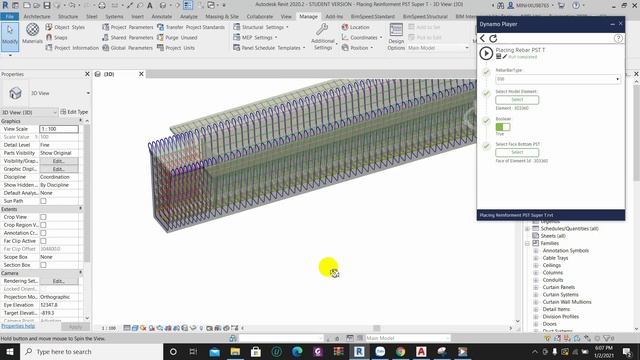The width and height of the screenshot is (640, 360).
Task: Toggle Annotation Crop checkbox
Action: [x=43, y=233]
